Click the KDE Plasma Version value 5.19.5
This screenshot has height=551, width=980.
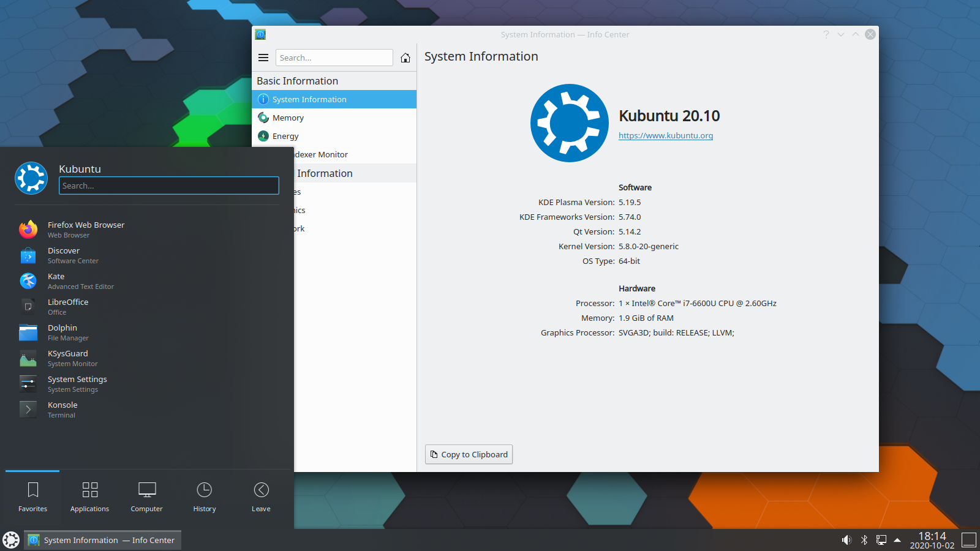(630, 202)
